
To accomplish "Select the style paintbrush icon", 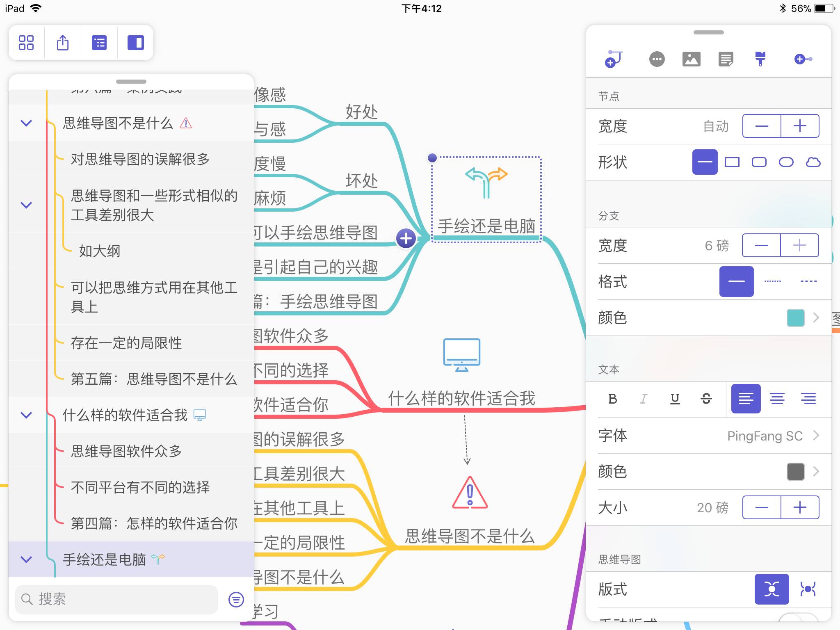I will [x=760, y=59].
